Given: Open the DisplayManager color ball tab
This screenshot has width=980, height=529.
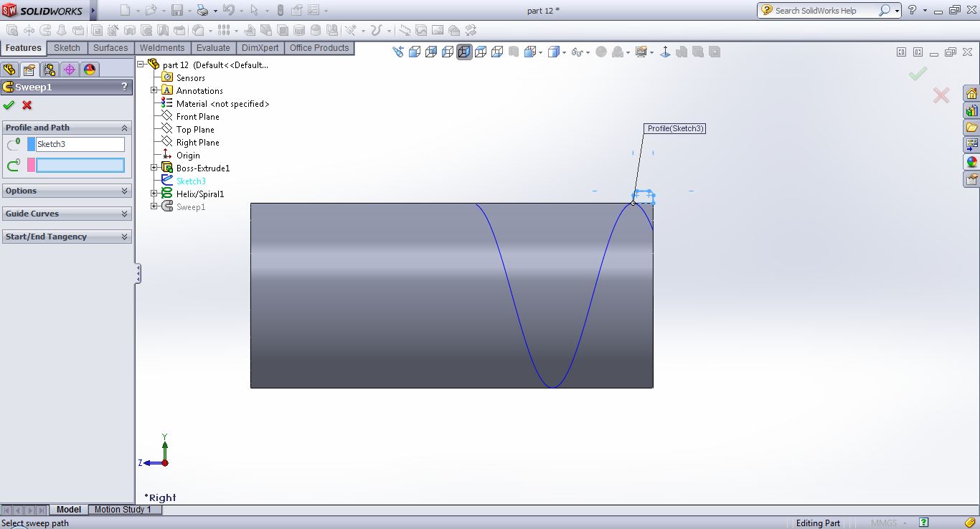Looking at the screenshot, I should pos(89,70).
